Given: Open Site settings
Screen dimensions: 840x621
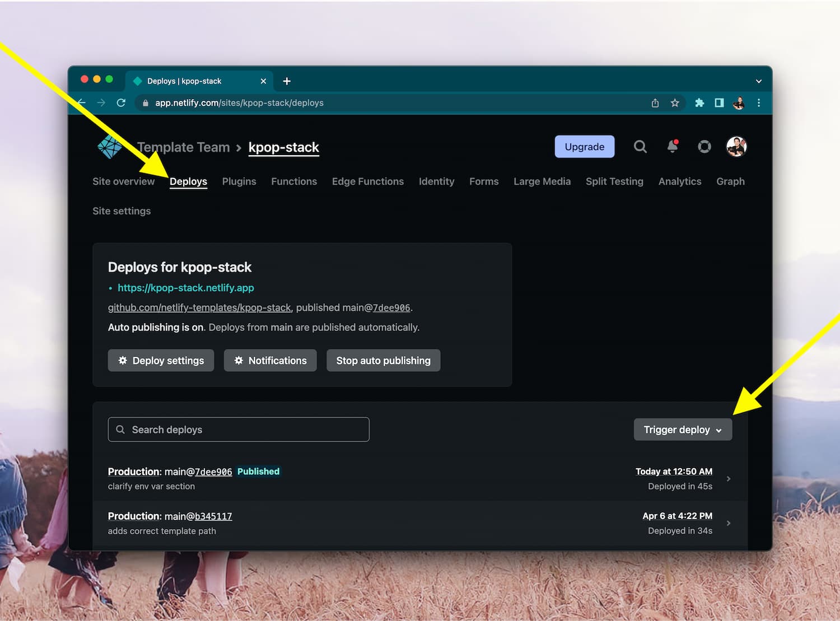Looking at the screenshot, I should [x=122, y=211].
